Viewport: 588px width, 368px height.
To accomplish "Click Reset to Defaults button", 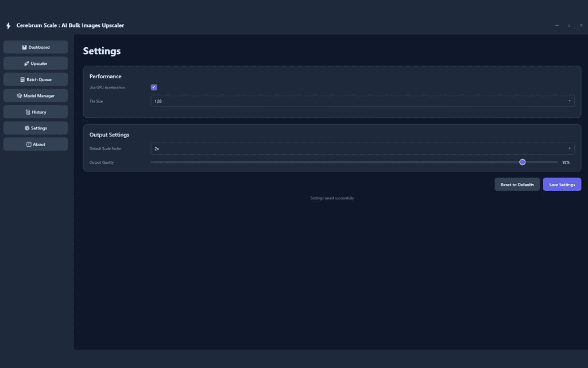I will 517,185.
